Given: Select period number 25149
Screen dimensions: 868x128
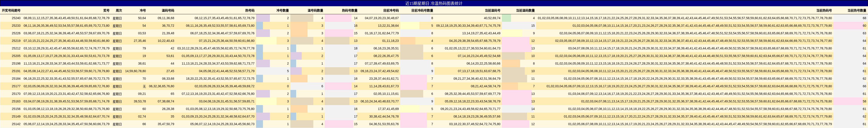Looking at the screenshot, I should click(16, 117).
